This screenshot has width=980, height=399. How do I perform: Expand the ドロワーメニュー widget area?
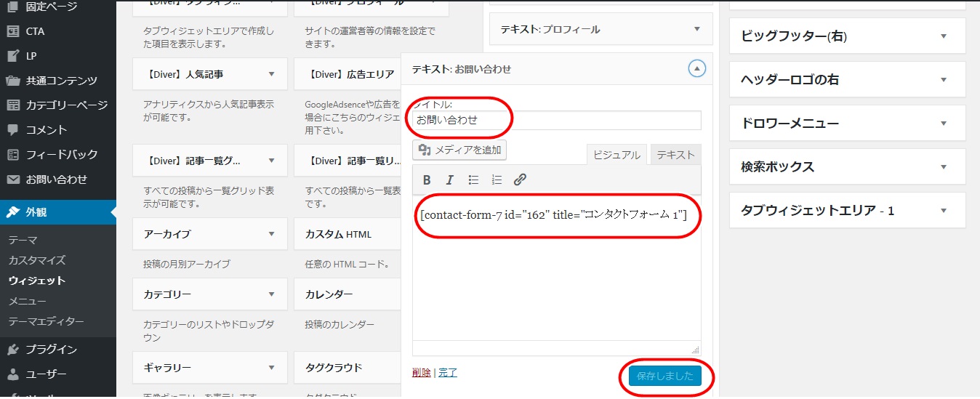tap(943, 124)
